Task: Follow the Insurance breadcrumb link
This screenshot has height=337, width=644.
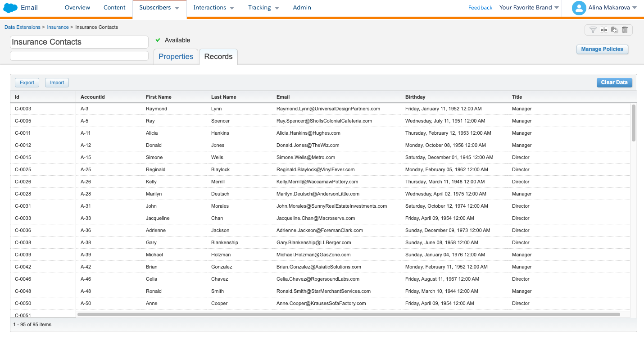Action: pyautogui.click(x=58, y=27)
